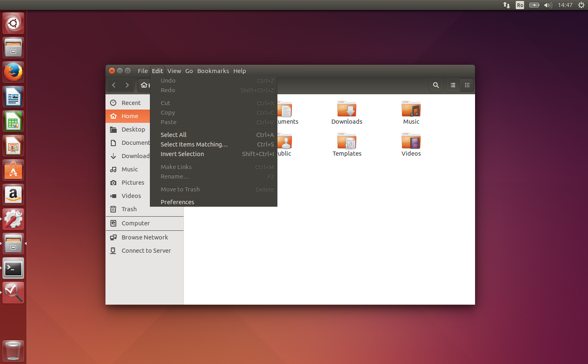588x364 pixels.
Task: Launch Firefox from the dock
Action: (x=13, y=72)
